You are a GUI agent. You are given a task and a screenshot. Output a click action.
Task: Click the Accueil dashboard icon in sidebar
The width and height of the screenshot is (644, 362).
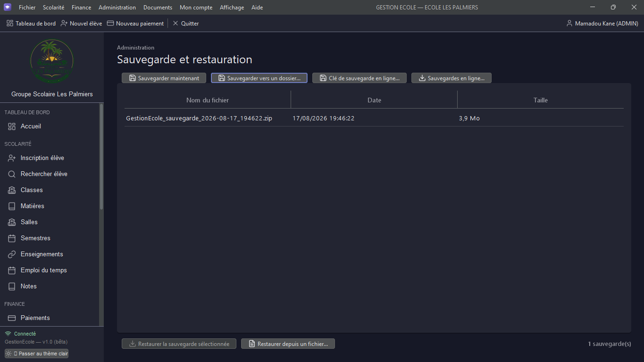pos(12,126)
